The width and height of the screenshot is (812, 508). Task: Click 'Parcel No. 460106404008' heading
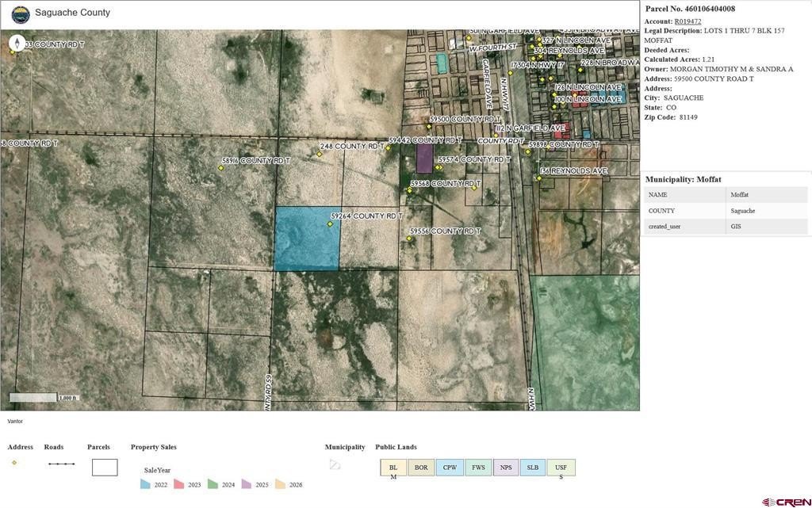tap(690, 9)
